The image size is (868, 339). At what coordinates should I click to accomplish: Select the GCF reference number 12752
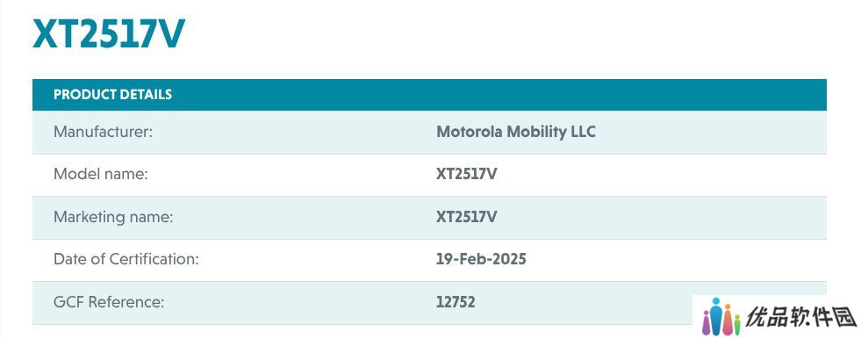pos(456,302)
